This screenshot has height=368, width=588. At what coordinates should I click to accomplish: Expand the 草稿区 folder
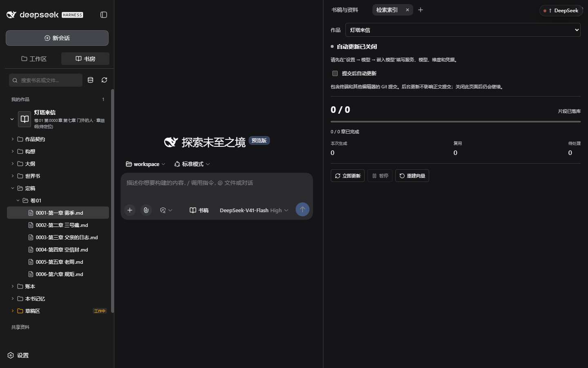tap(58, 311)
